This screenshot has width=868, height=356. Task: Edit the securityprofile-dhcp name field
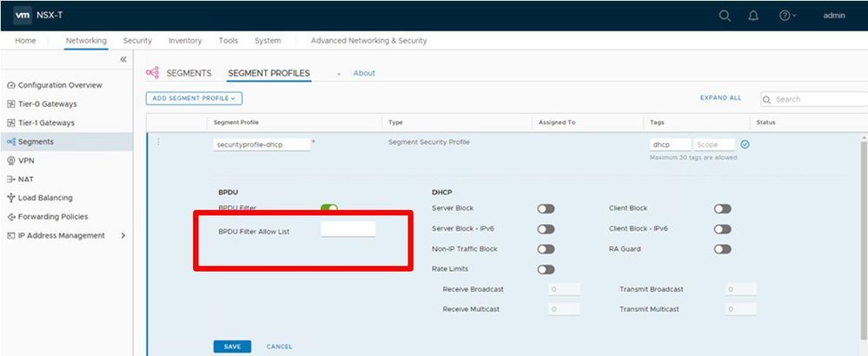click(262, 144)
